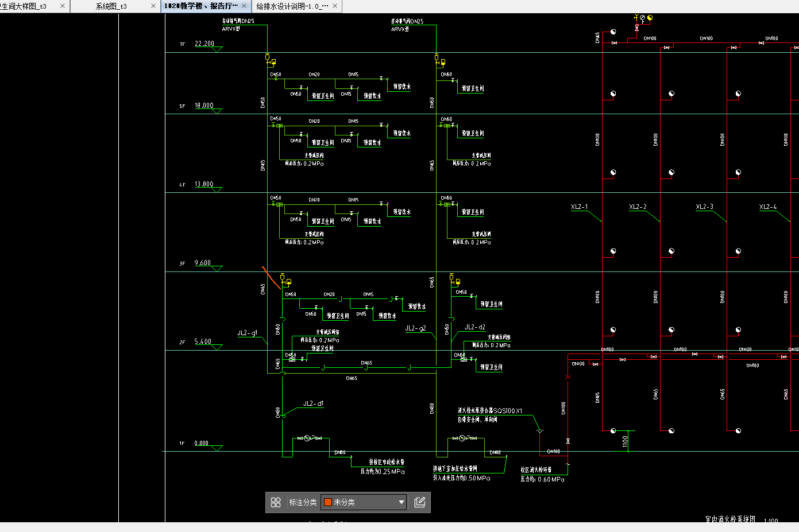Select the XLZ-1 riser label

coord(579,207)
